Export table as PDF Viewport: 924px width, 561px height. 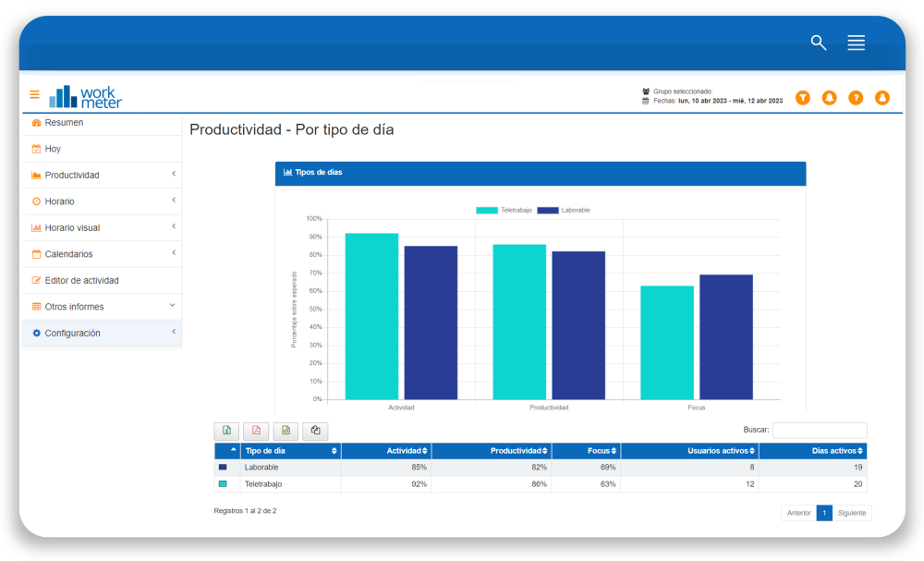(x=256, y=431)
